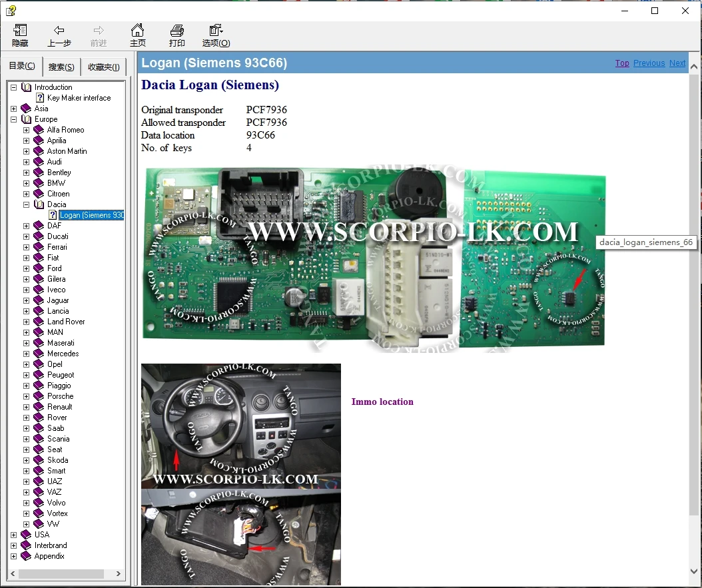Click the Print (打印) toolbar icon

tap(177, 31)
